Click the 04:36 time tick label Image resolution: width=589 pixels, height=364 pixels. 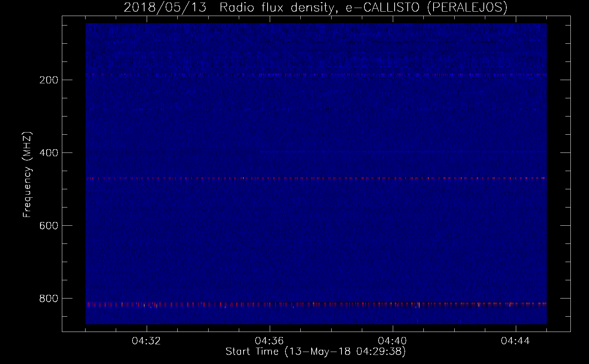point(269,341)
